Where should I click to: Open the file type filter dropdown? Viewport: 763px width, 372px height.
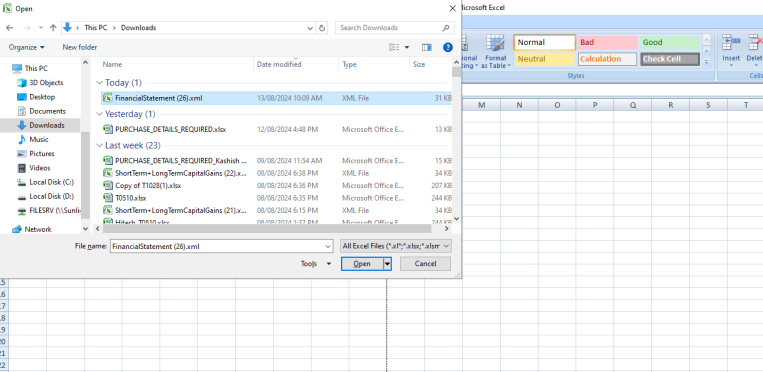pos(396,246)
